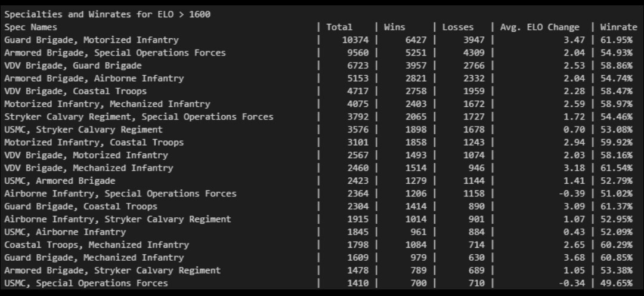
Task: Click the title 'Specialties and Winrates for ELO > 1600'
Action: pos(107,14)
